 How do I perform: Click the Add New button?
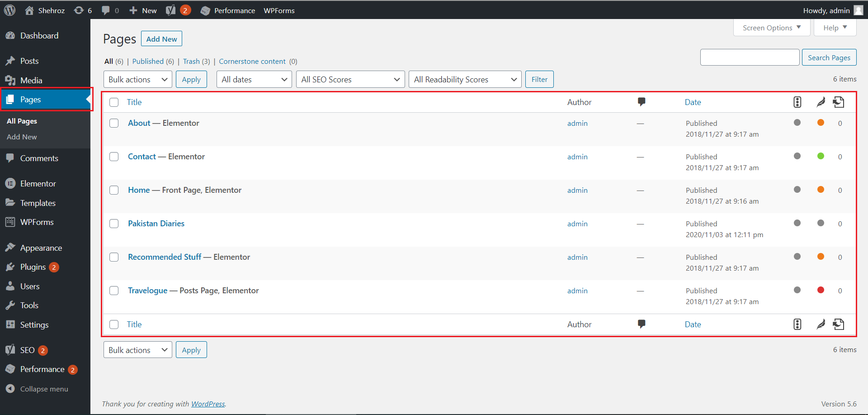(161, 38)
